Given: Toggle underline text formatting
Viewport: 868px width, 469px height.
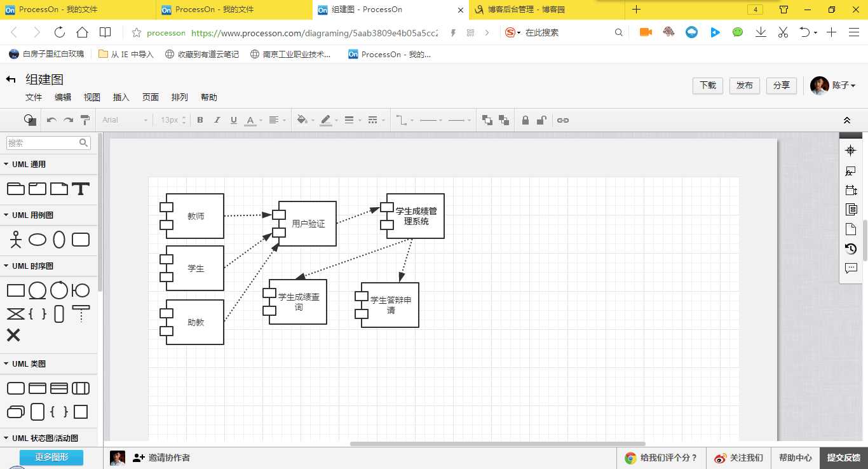Looking at the screenshot, I should 233,120.
